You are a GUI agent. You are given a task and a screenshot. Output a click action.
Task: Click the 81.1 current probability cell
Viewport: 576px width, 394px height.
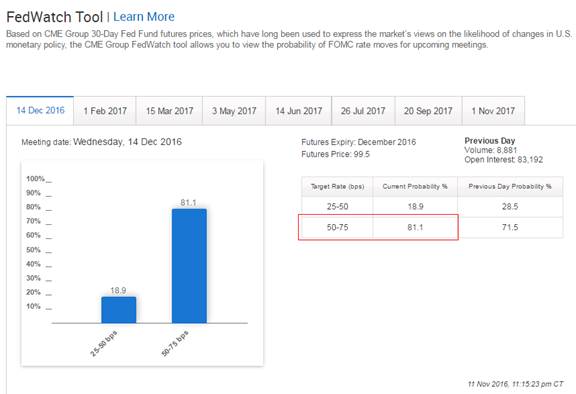(x=415, y=227)
